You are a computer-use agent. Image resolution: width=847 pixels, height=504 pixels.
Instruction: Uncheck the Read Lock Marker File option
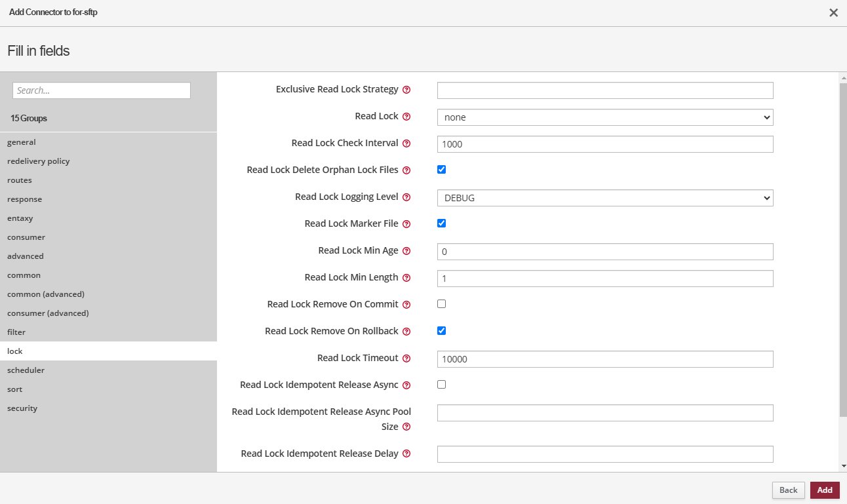point(441,223)
